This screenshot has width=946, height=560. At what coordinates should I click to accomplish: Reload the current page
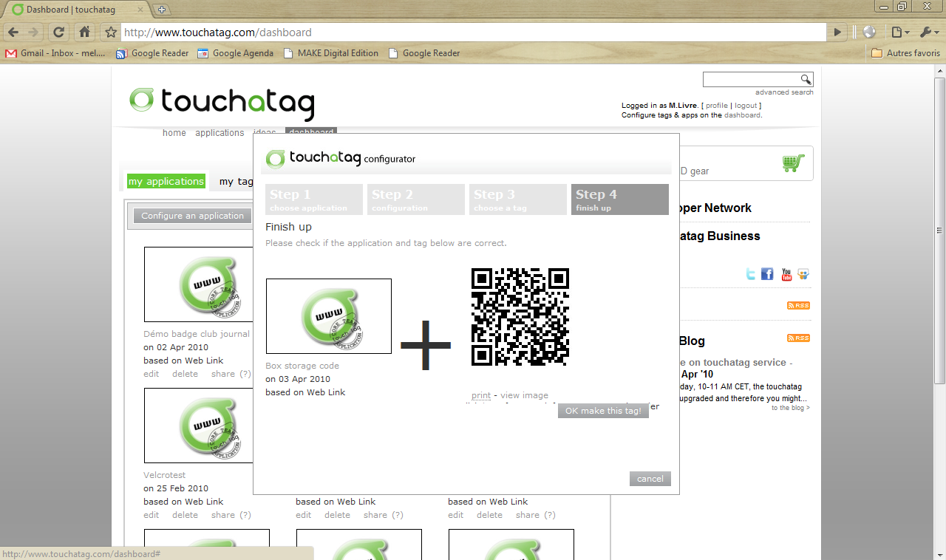(x=58, y=33)
